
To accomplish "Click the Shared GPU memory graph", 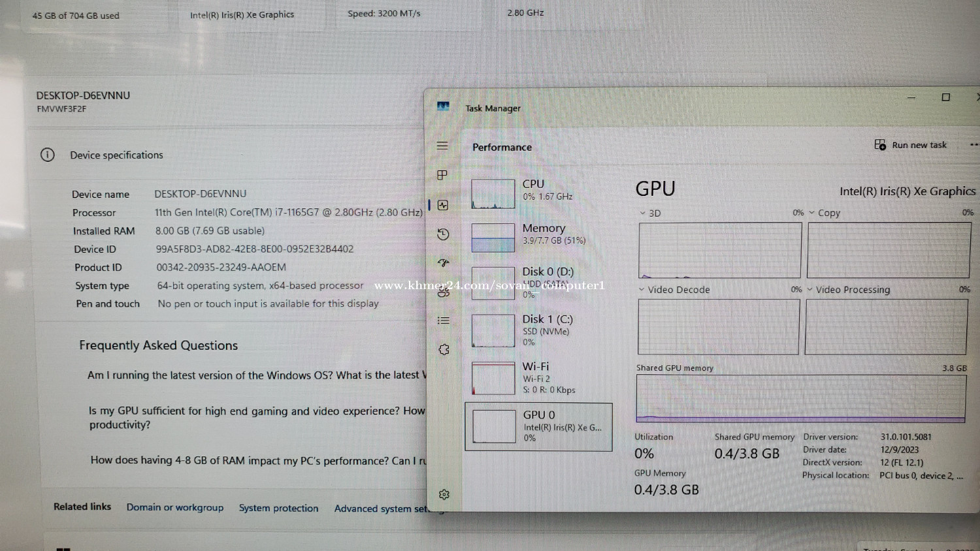I will pyautogui.click(x=800, y=398).
